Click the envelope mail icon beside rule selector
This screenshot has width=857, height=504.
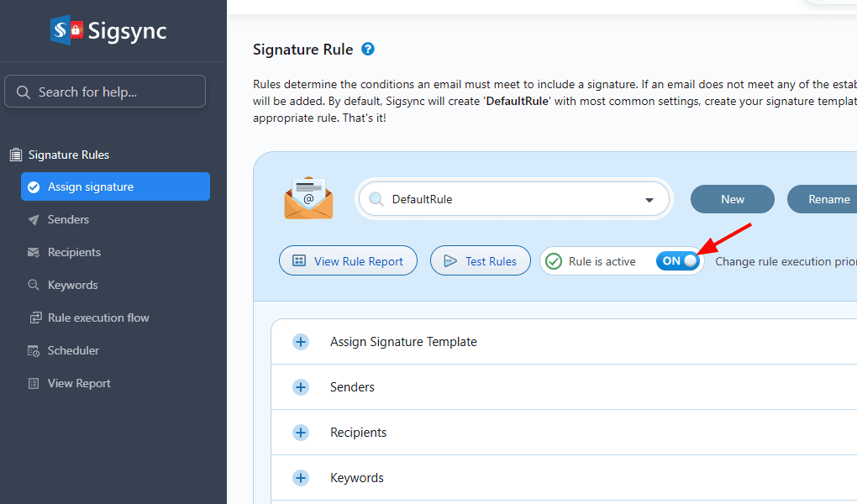[308, 198]
